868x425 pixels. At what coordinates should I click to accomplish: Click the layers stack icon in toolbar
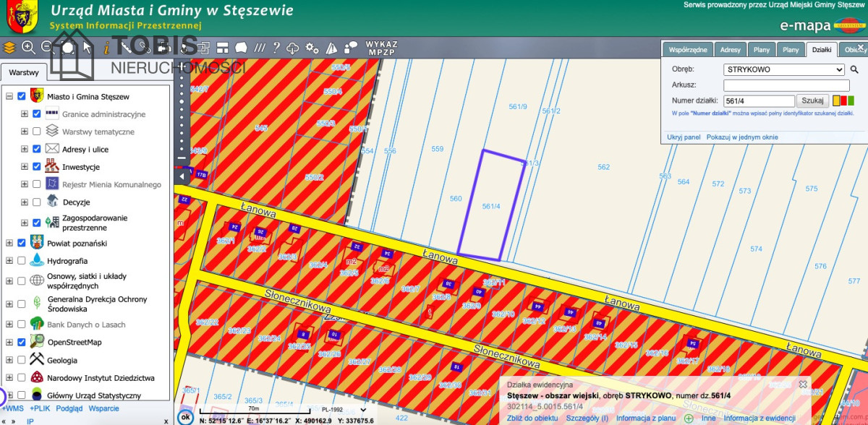coord(9,48)
